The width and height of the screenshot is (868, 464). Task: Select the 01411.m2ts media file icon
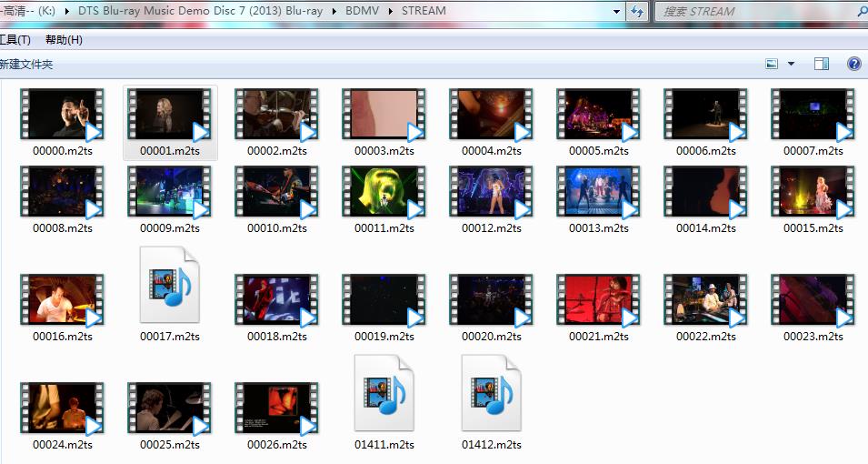tap(384, 393)
